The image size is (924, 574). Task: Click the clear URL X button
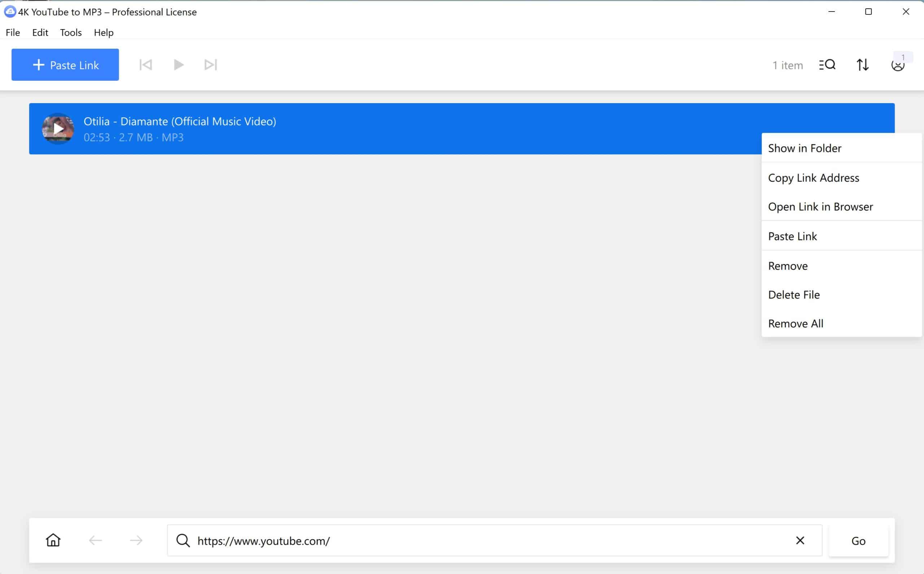pyautogui.click(x=800, y=540)
